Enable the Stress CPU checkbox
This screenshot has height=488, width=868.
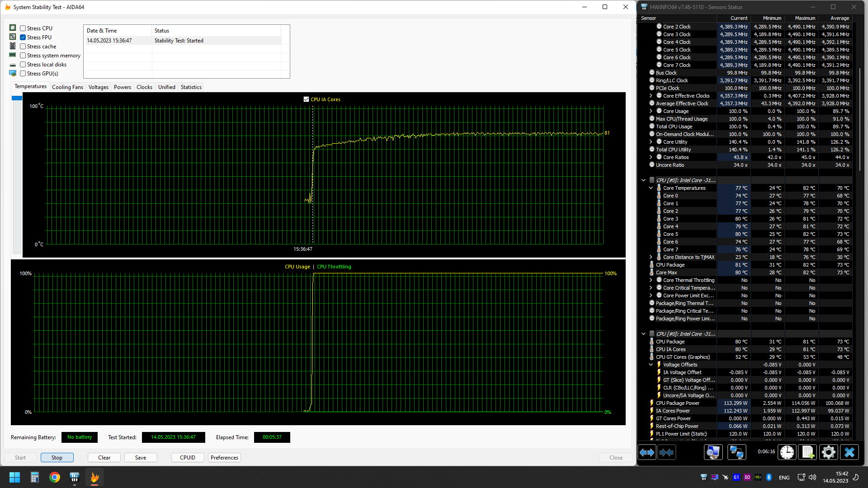[x=23, y=28]
